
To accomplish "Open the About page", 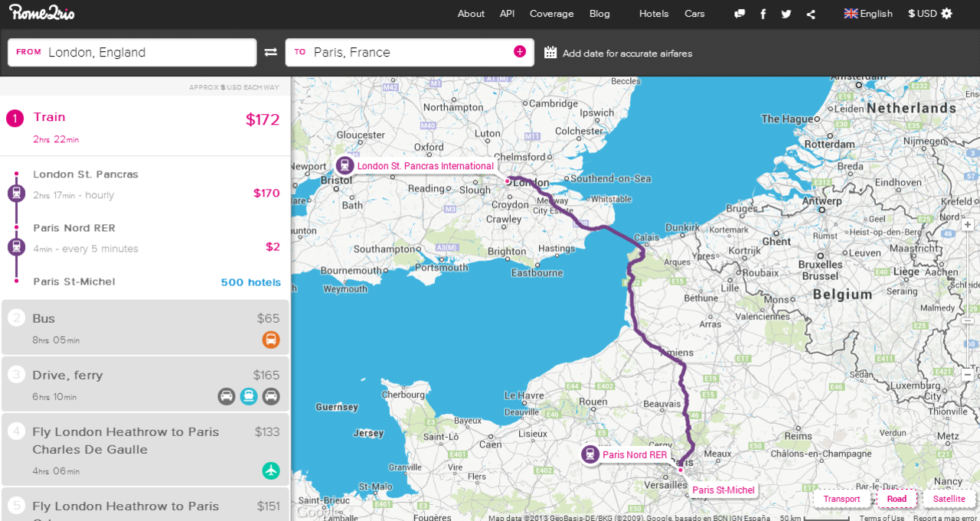I will coord(471,13).
